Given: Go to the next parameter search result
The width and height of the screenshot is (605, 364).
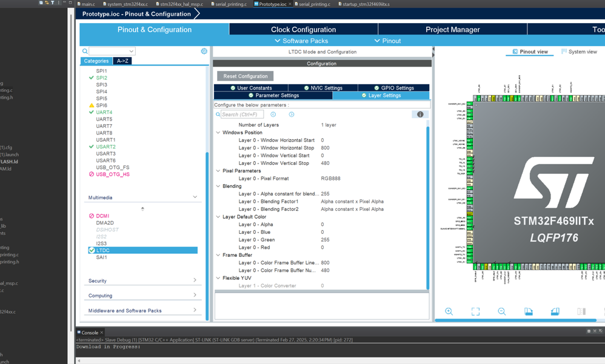Looking at the screenshot, I should pyautogui.click(x=292, y=114).
